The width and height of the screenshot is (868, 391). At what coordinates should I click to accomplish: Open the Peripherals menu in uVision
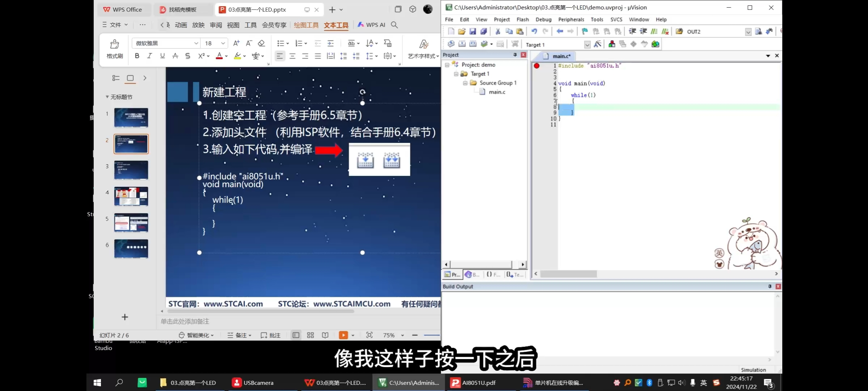point(571,20)
